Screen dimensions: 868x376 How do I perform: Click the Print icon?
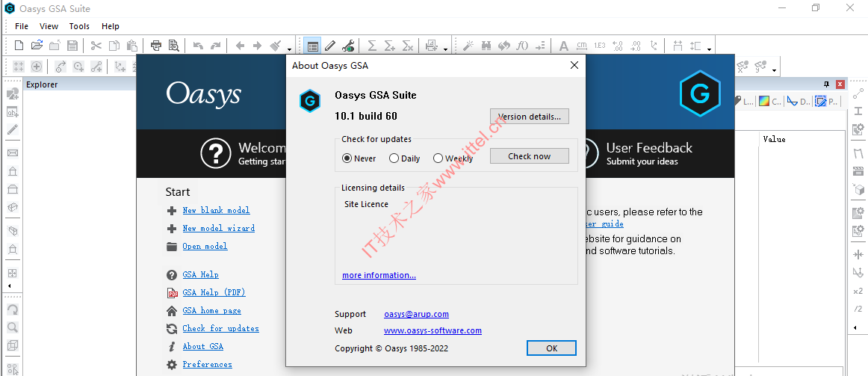point(156,46)
